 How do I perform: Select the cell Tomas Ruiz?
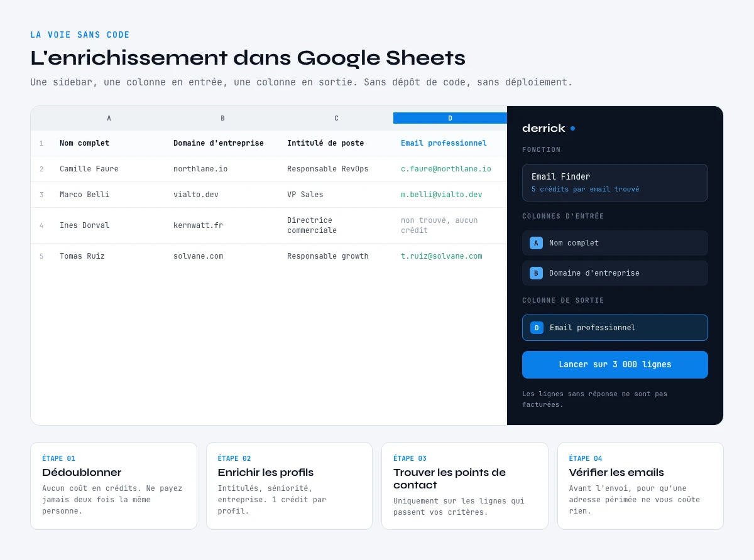pyautogui.click(x=109, y=256)
